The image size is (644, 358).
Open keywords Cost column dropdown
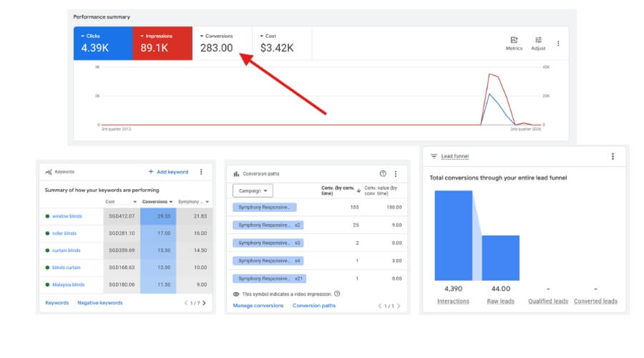pos(135,202)
